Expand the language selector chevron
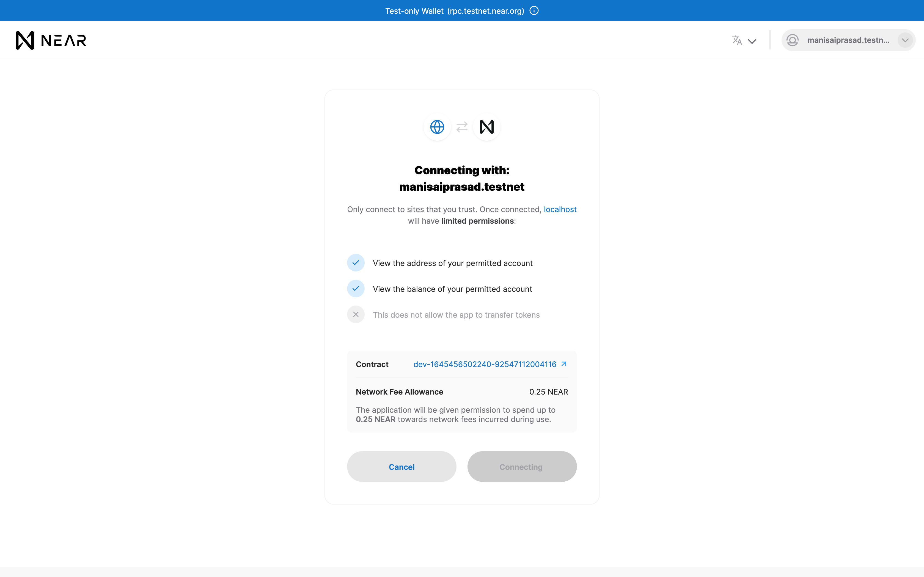Screen dimensions: 924x577 [x=752, y=41]
